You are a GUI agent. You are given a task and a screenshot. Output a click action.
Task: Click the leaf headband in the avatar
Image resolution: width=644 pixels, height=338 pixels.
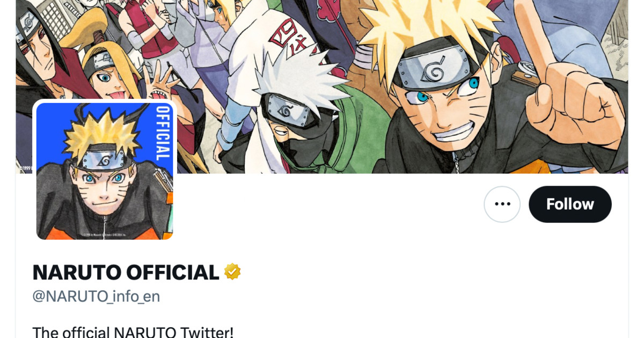click(105, 159)
